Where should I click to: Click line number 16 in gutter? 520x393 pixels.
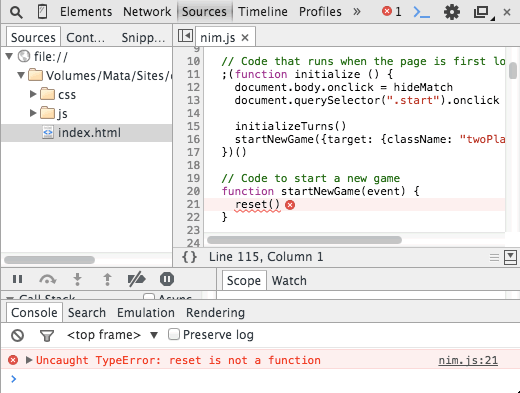193,139
